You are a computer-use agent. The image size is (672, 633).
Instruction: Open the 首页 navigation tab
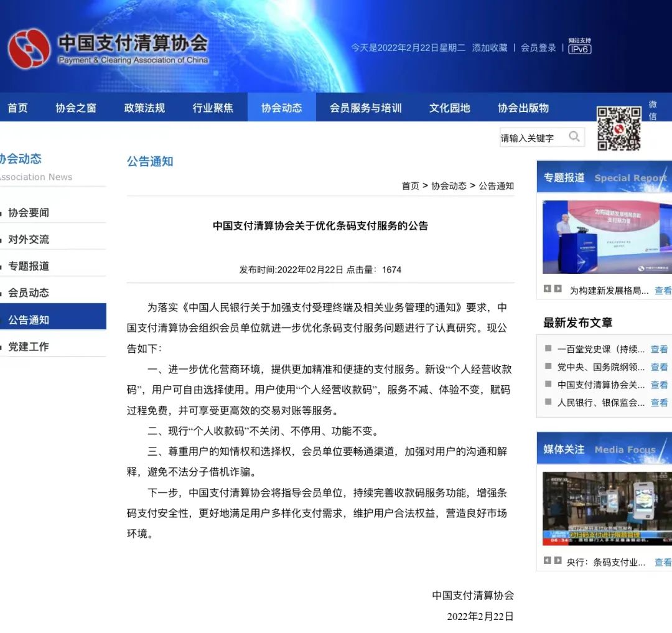[x=17, y=108]
